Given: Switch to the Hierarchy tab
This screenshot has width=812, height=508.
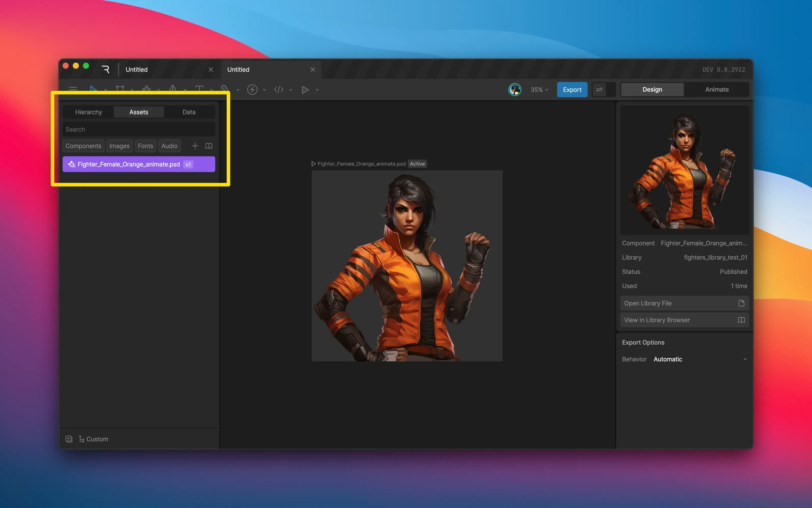Looking at the screenshot, I should 88,112.
